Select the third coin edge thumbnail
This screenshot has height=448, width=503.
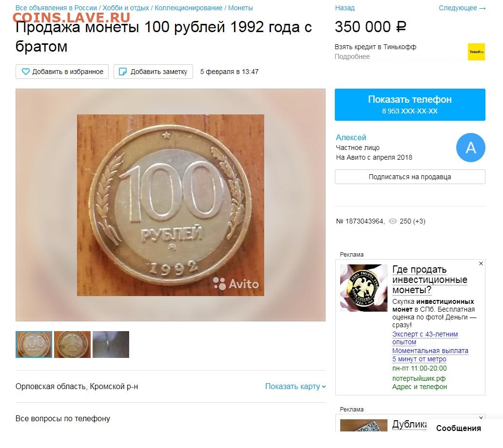[111, 344]
